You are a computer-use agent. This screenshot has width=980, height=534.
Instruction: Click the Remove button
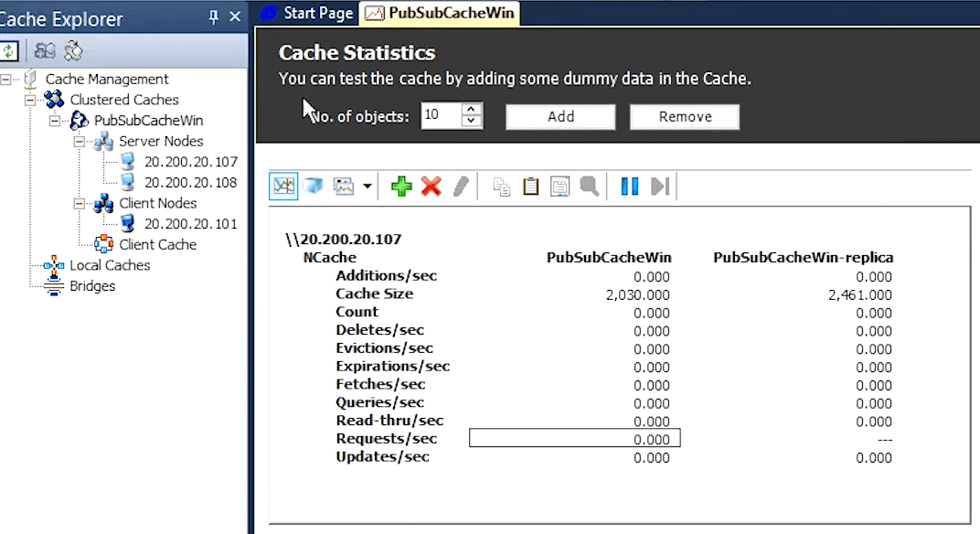[x=685, y=117]
